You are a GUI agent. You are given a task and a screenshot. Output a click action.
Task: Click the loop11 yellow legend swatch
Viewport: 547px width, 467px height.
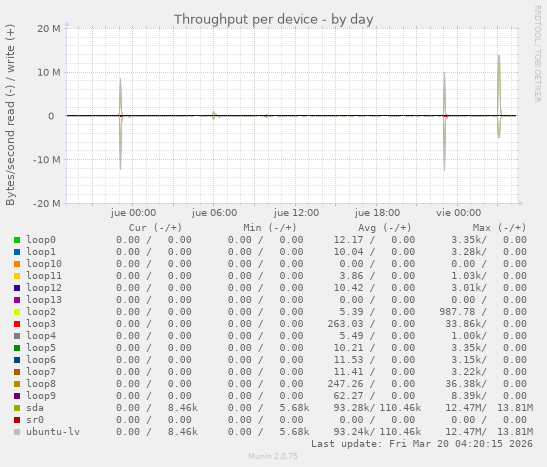(x=17, y=276)
